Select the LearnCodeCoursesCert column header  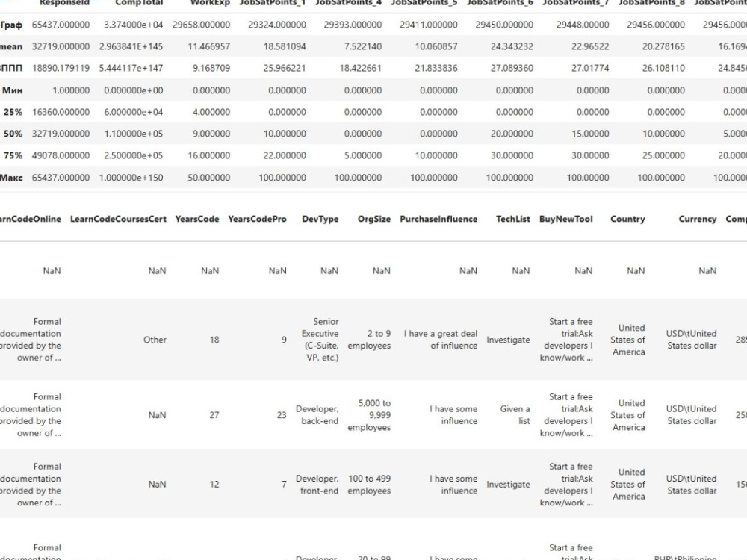click(118, 219)
